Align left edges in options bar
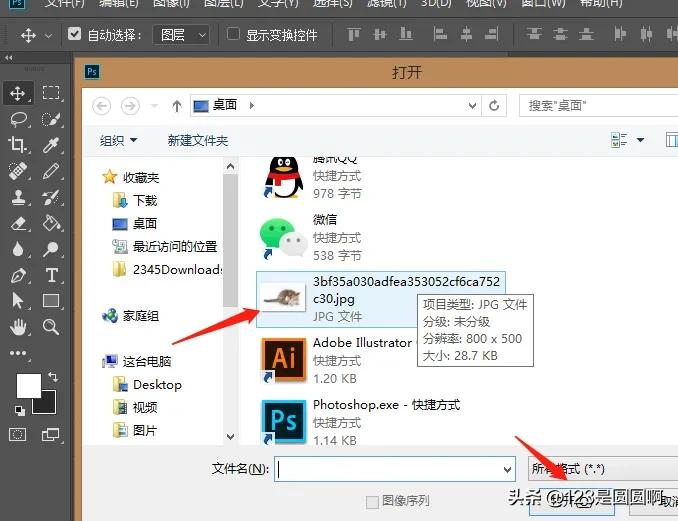The width and height of the screenshot is (678, 521). tap(440, 34)
